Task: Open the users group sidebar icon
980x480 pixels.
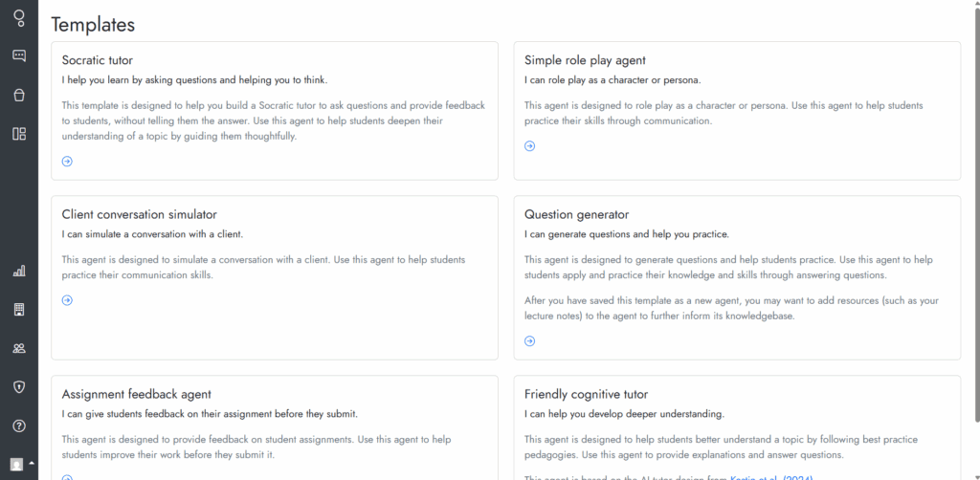Action: 19,348
